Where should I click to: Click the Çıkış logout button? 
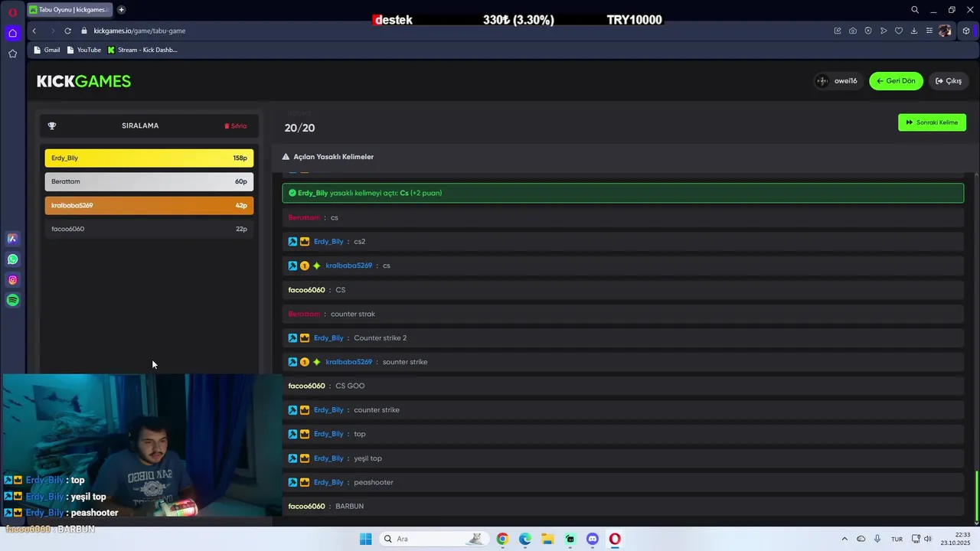tap(949, 81)
